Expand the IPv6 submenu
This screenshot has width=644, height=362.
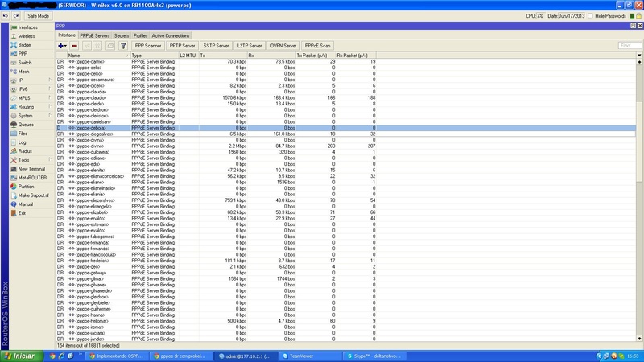point(50,89)
